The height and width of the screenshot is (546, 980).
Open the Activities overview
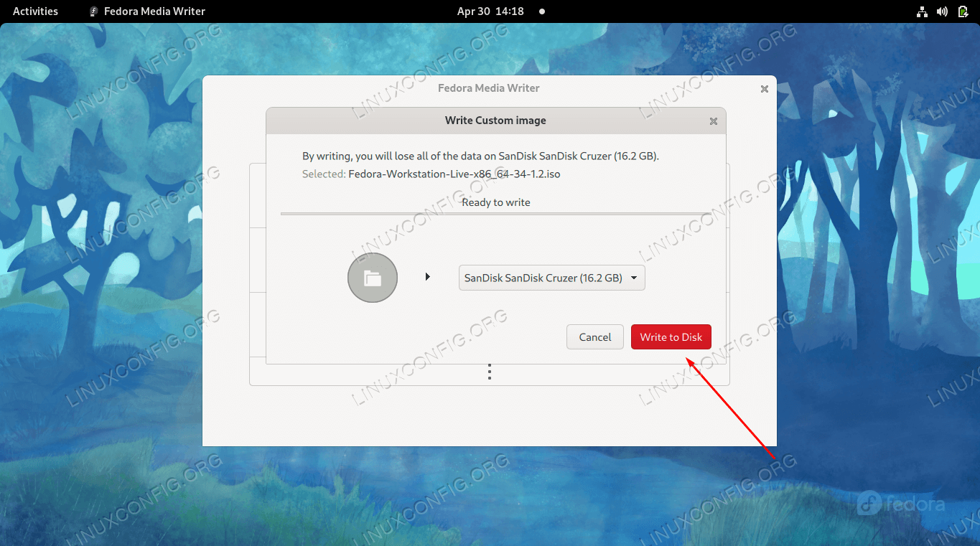35,11
